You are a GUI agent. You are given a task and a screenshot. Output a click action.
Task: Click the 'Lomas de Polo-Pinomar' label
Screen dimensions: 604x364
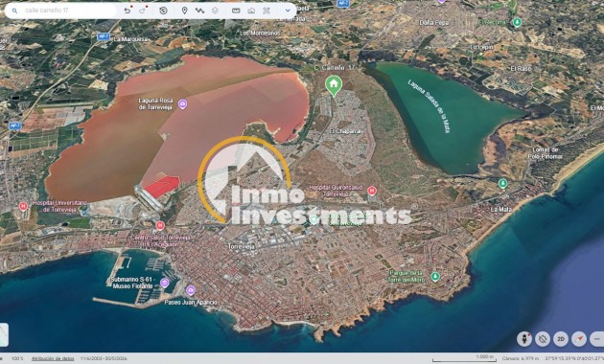tap(546, 153)
